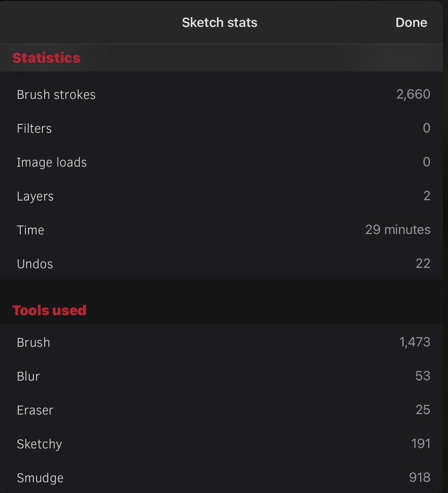Click the Smudge tool row label

[40, 478]
